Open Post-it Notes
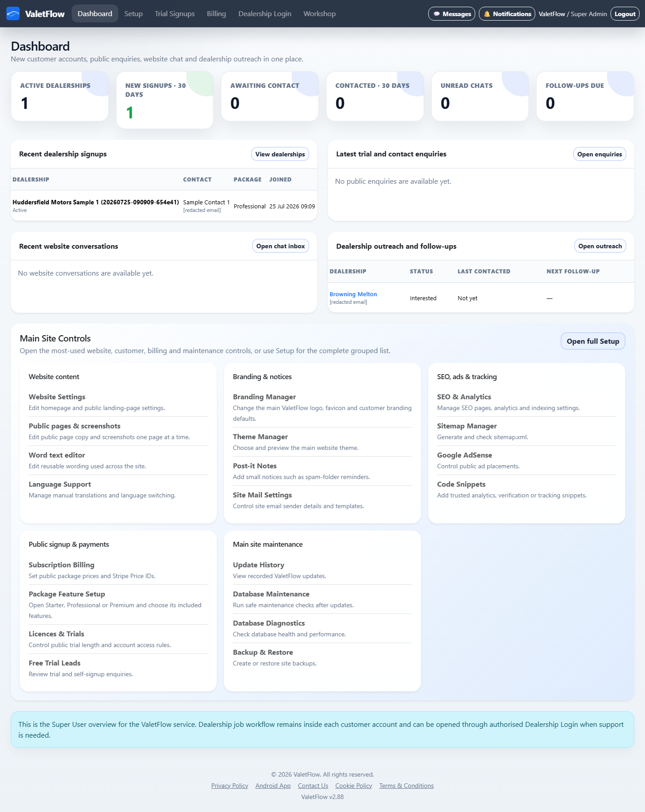Viewport: 645px width, 812px height. click(x=255, y=466)
